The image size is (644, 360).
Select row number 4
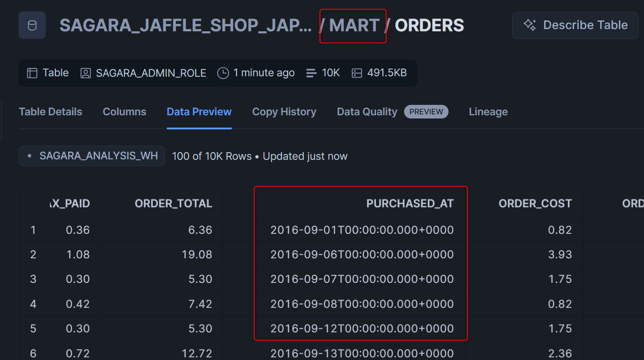[33, 304]
